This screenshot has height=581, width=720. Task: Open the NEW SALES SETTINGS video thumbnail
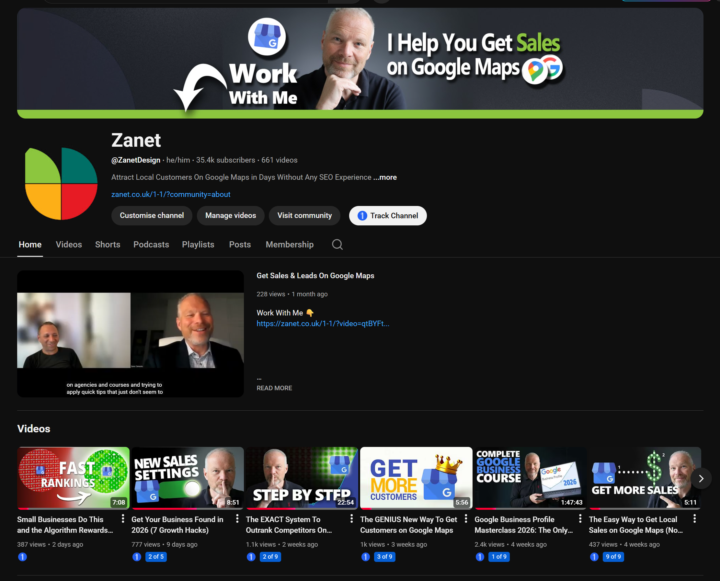[x=187, y=478]
